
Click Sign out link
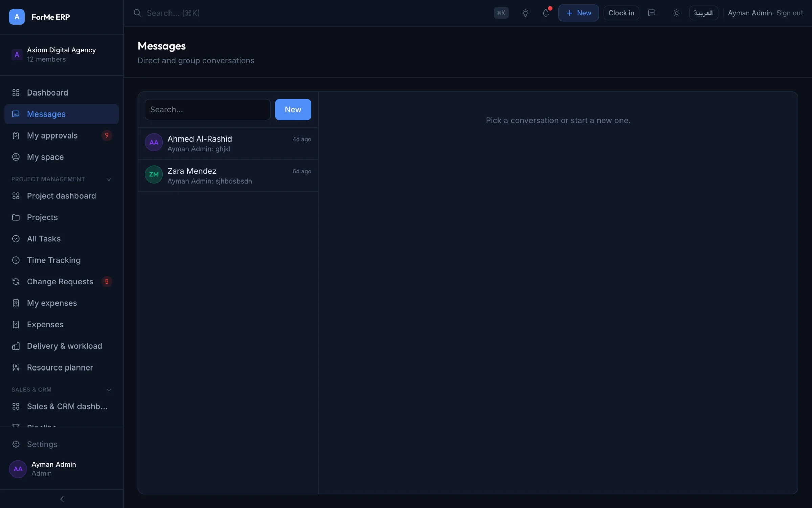click(790, 13)
